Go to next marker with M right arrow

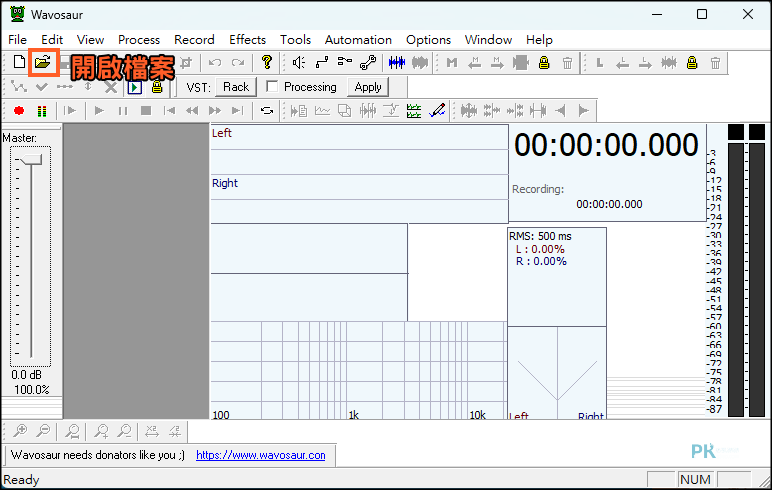tap(497, 63)
